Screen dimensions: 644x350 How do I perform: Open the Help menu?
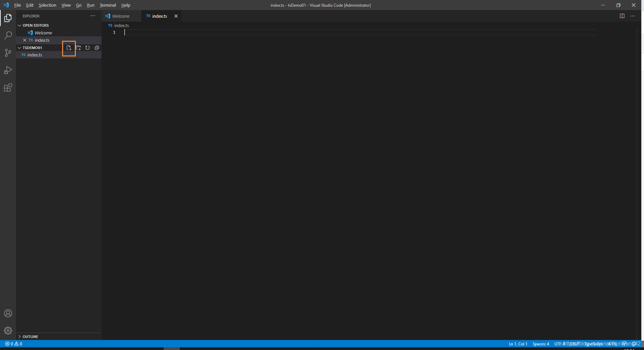pyautogui.click(x=126, y=5)
